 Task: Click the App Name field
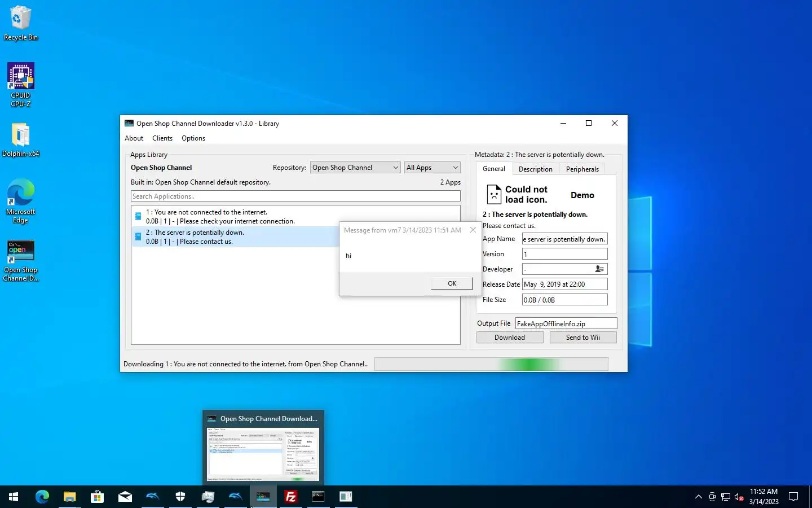(x=565, y=239)
